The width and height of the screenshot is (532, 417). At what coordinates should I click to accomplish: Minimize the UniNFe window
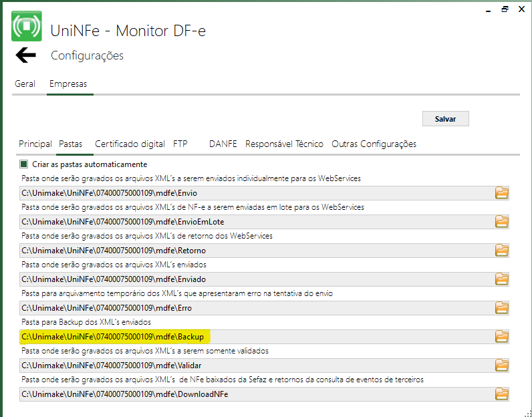tap(489, 10)
